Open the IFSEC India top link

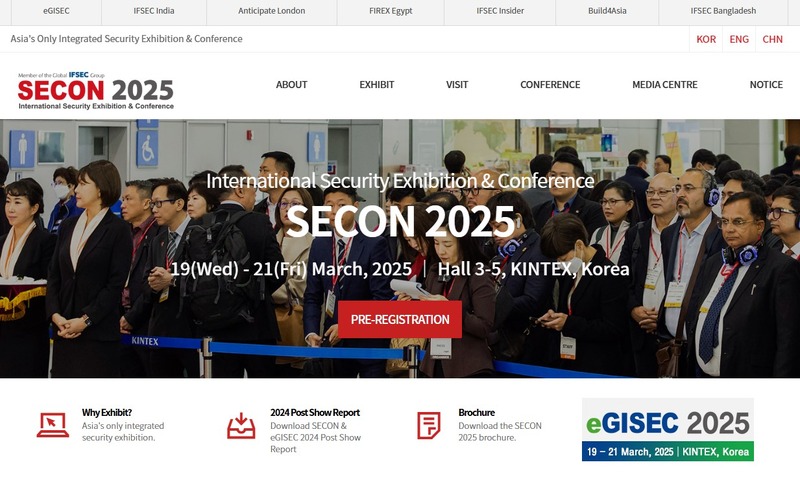point(154,11)
